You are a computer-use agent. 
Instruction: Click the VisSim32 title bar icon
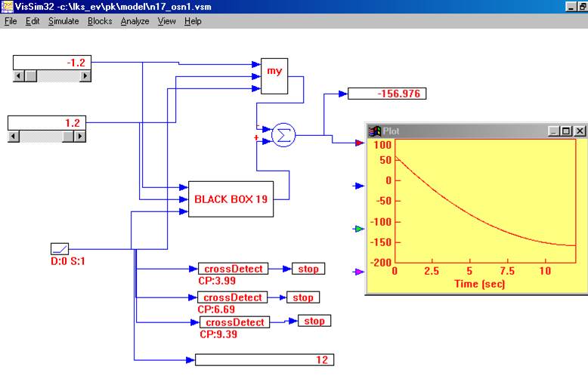[7, 6]
